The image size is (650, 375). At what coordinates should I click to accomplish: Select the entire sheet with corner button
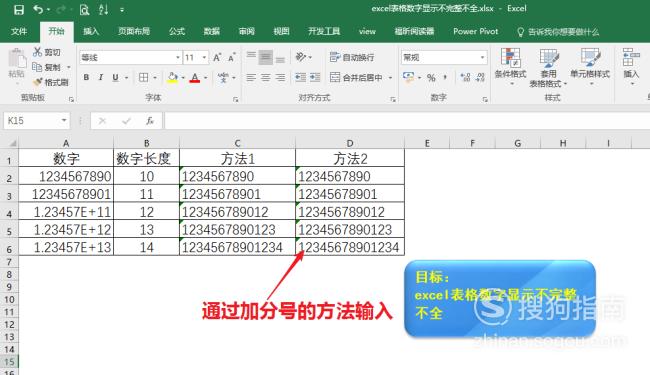[x=9, y=143]
